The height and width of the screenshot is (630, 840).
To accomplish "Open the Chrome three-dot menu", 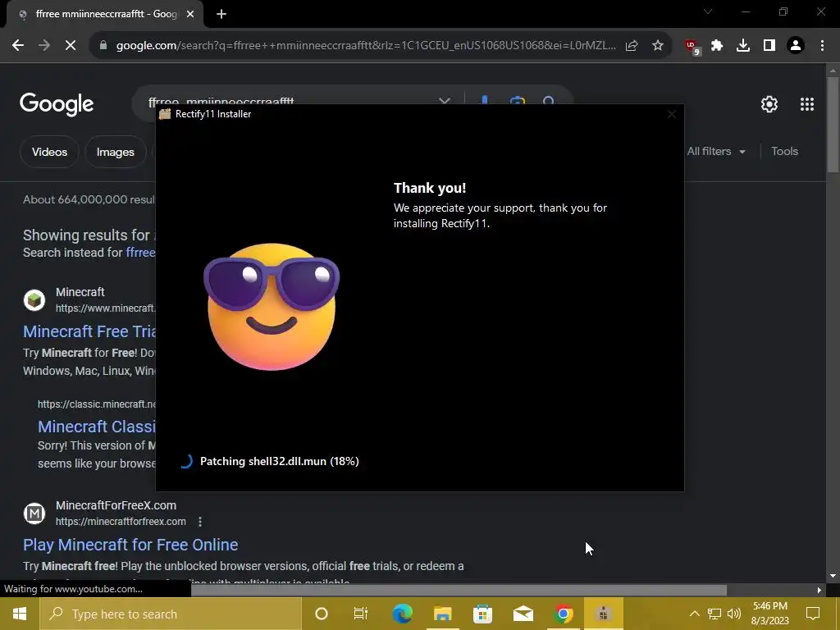I will (822, 46).
